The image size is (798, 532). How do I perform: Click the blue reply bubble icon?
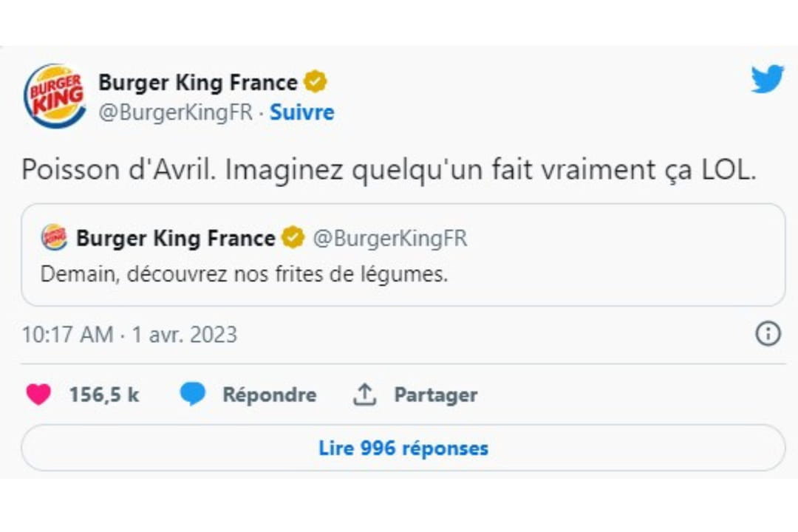click(x=191, y=394)
